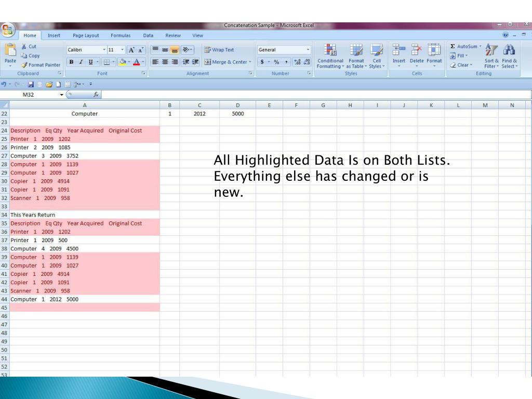Open the Calibri font name dropdown

[104, 50]
